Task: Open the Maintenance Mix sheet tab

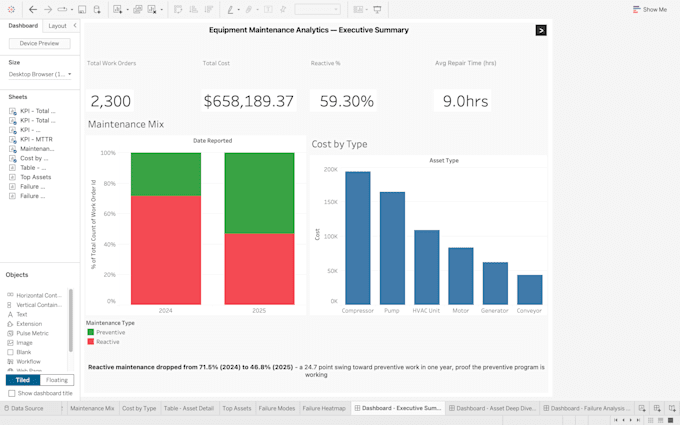Action: [92, 408]
